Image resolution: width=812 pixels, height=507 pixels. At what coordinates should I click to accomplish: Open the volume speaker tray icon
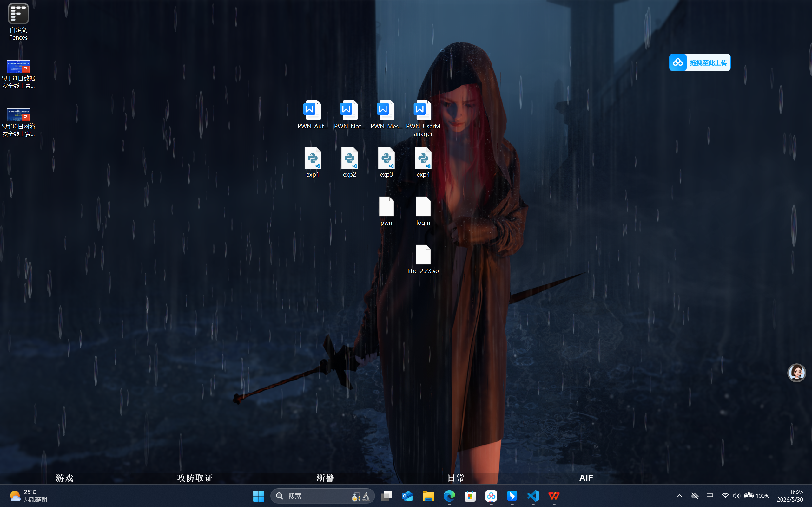(x=736, y=496)
